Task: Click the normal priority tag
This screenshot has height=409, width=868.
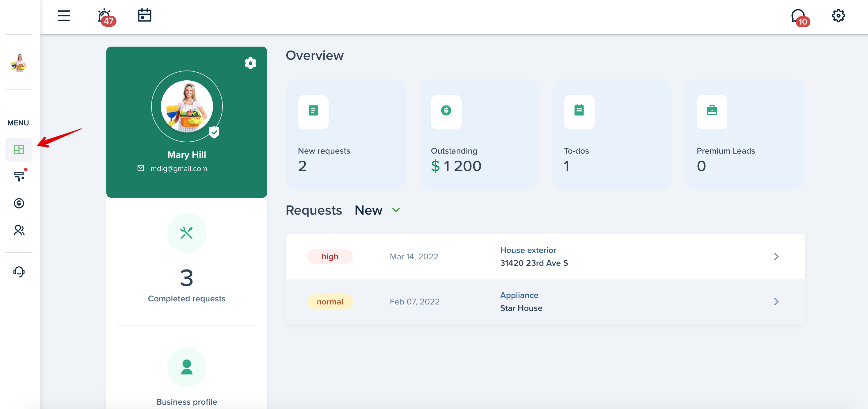Action: pos(330,301)
